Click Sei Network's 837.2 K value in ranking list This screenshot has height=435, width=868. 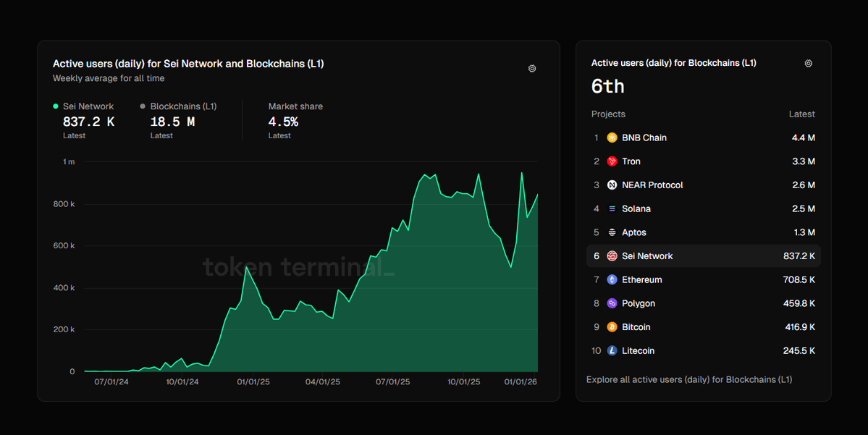[799, 256]
